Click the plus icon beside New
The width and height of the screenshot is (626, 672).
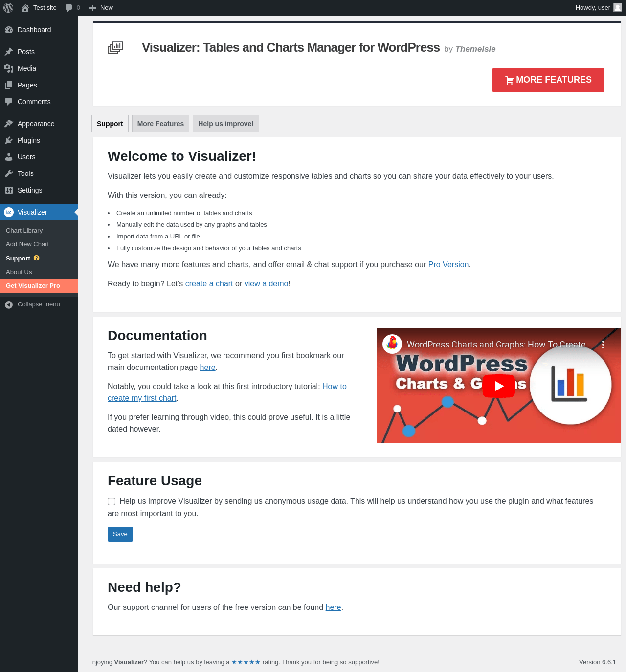pos(92,8)
